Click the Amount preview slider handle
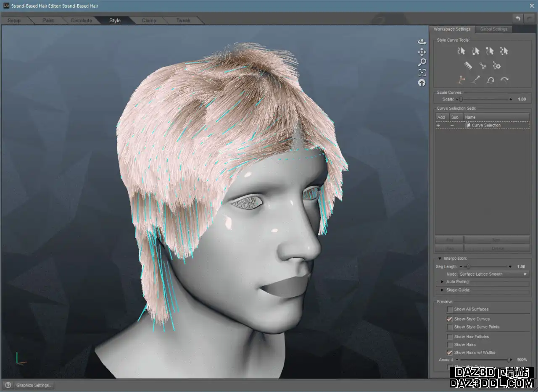Viewport: 538px width, 392px height. point(509,360)
